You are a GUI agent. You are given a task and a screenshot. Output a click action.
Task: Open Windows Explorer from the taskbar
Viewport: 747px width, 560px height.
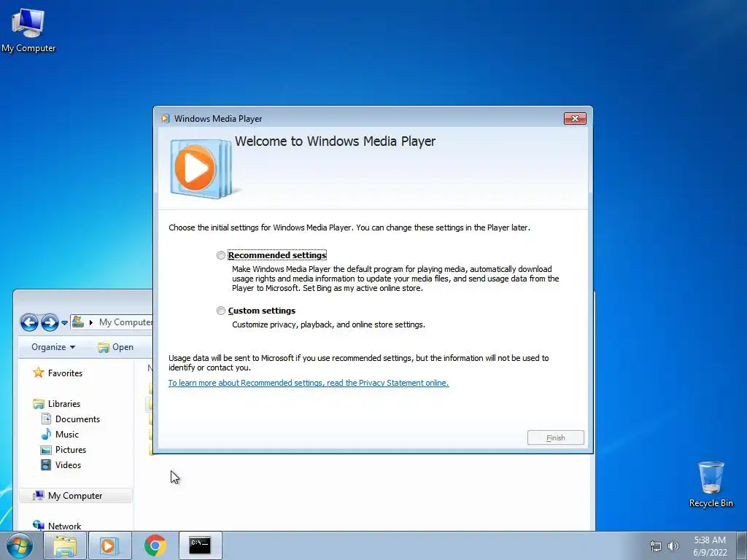[x=65, y=545]
